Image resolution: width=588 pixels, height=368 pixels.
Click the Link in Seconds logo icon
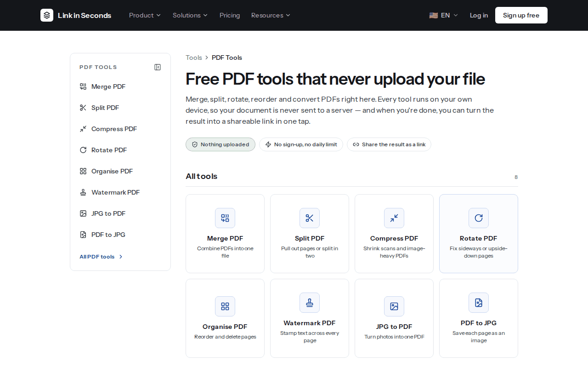(47, 15)
